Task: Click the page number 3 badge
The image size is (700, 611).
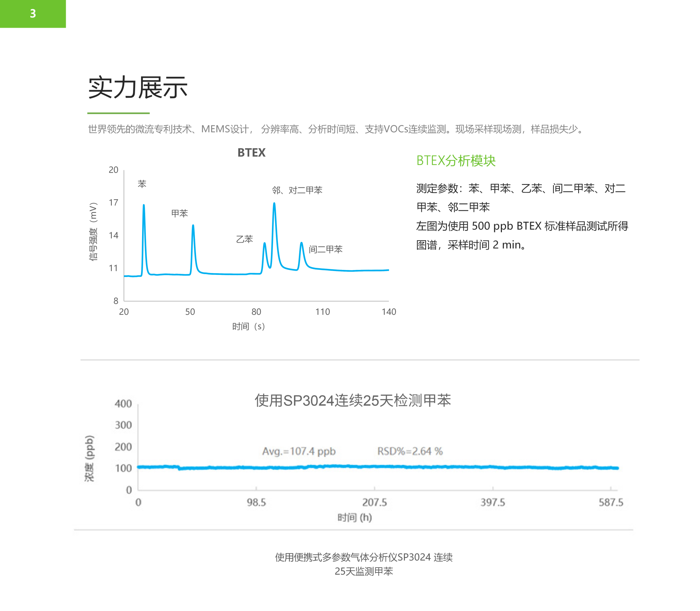Action: pyautogui.click(x=33, y=14)
